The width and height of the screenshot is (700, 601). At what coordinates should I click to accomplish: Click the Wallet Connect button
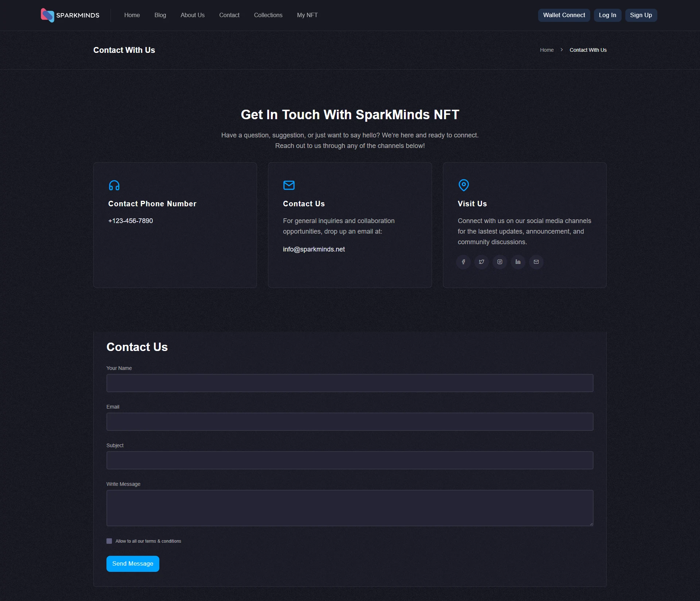564,15
